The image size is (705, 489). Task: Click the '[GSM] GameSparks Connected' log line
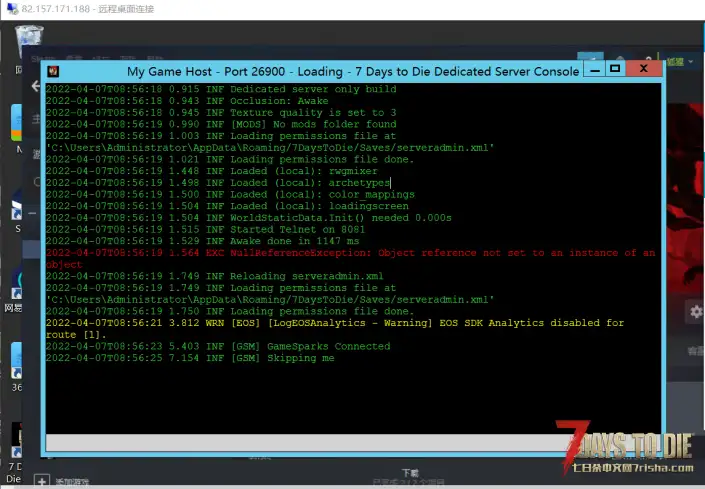(218, 346)
